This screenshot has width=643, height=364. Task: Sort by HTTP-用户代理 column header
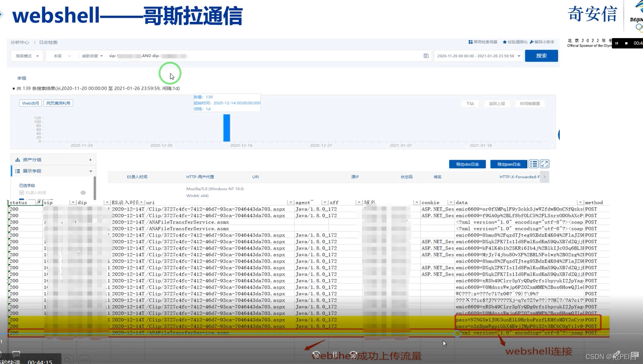pyautogui.click(x=200, y=177)
